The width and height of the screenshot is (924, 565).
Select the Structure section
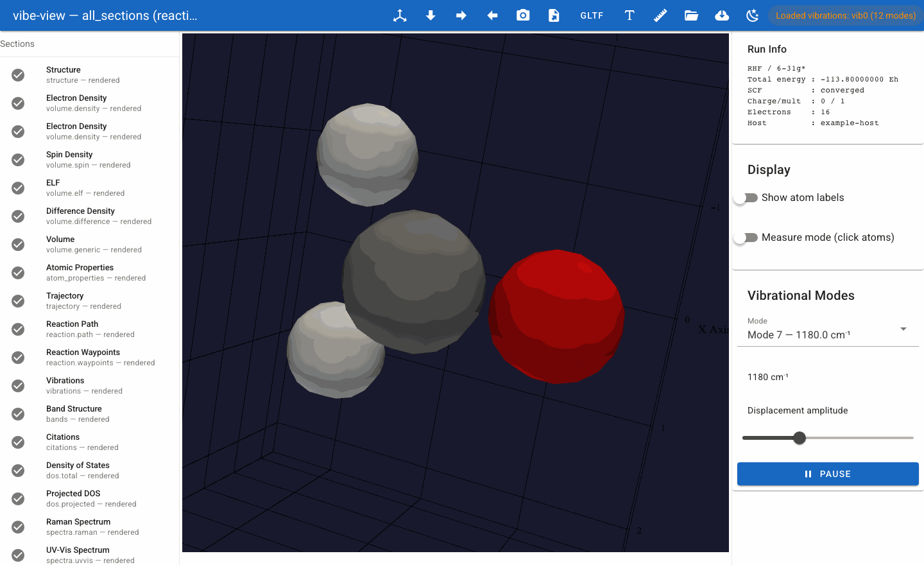pyautogui.click(x=89, y=75)
